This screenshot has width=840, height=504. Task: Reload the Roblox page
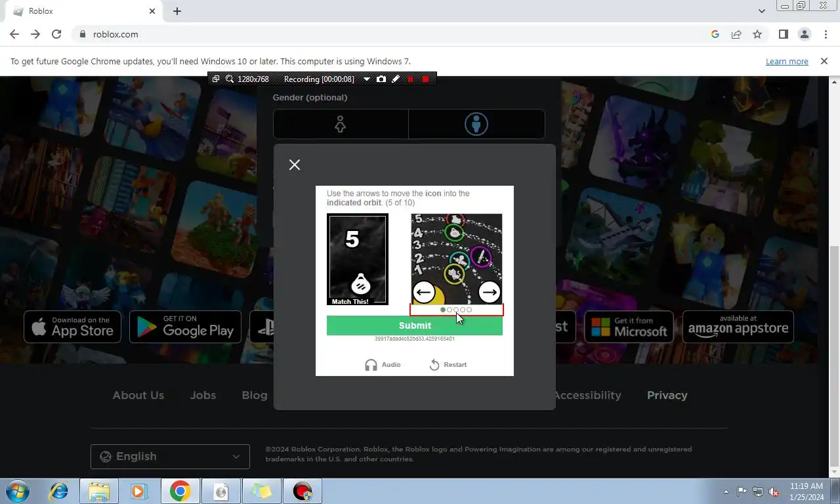click(x=56, y=34)
